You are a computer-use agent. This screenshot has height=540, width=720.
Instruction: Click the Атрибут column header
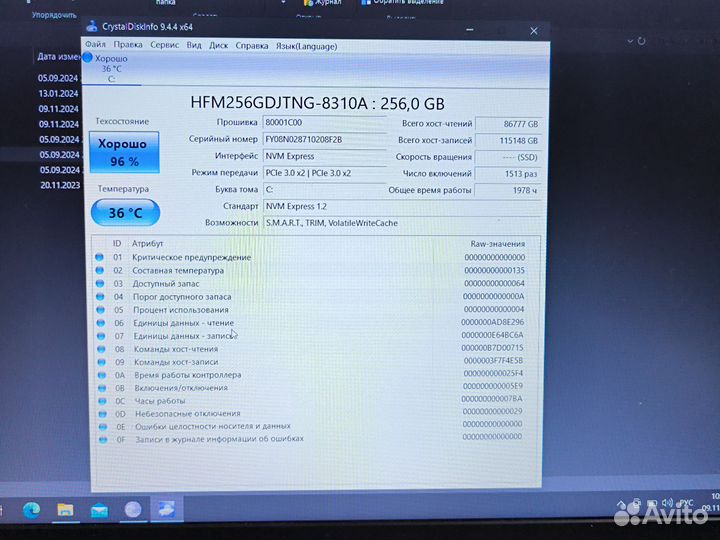click(147, 243)
